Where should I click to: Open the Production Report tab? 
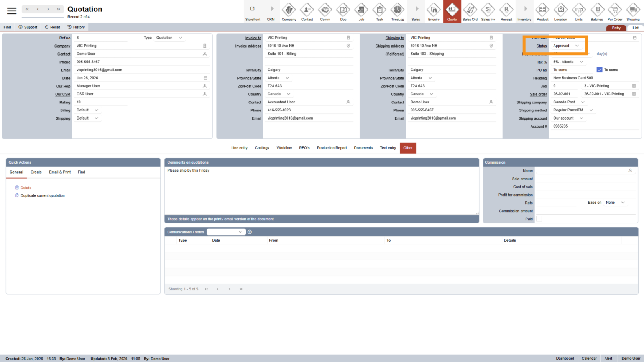pyautogui.click(x=332, y=148)
